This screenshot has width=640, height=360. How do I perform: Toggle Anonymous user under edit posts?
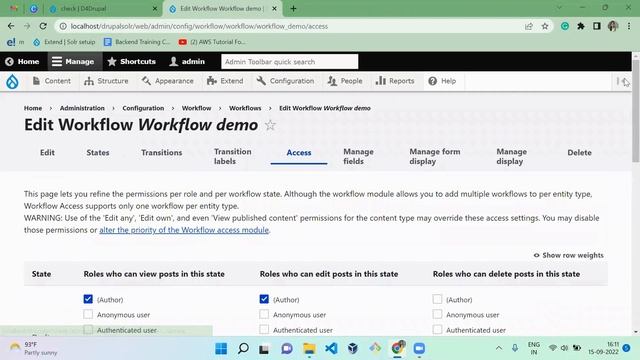click(264, 314)
